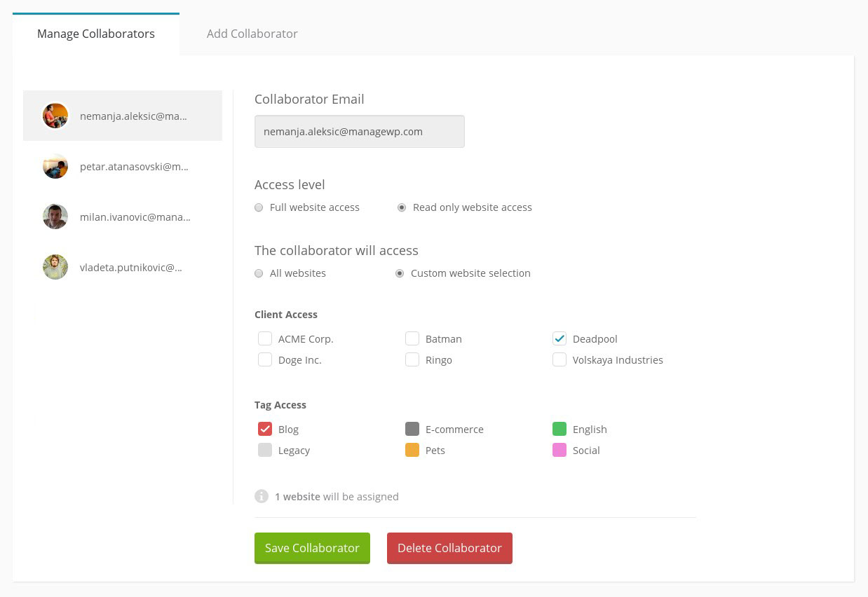The height and width of the screenshot is (597, 868).
Task: Toggle the pink Social tag box
Action: 560,450
